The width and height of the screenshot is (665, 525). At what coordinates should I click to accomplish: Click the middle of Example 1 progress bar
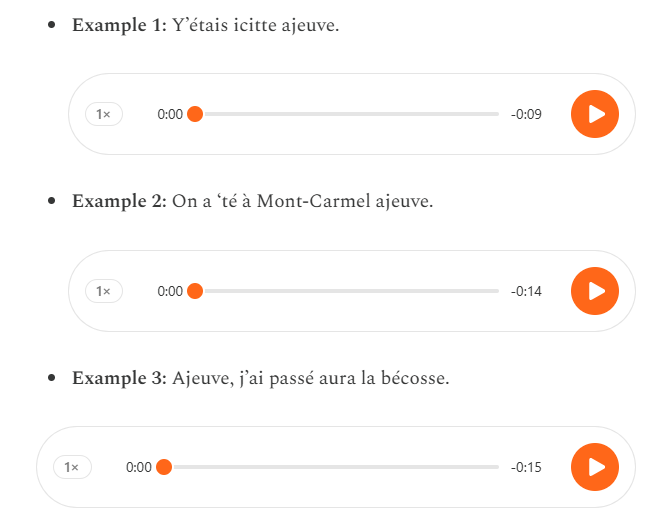[x=347, y=114]
